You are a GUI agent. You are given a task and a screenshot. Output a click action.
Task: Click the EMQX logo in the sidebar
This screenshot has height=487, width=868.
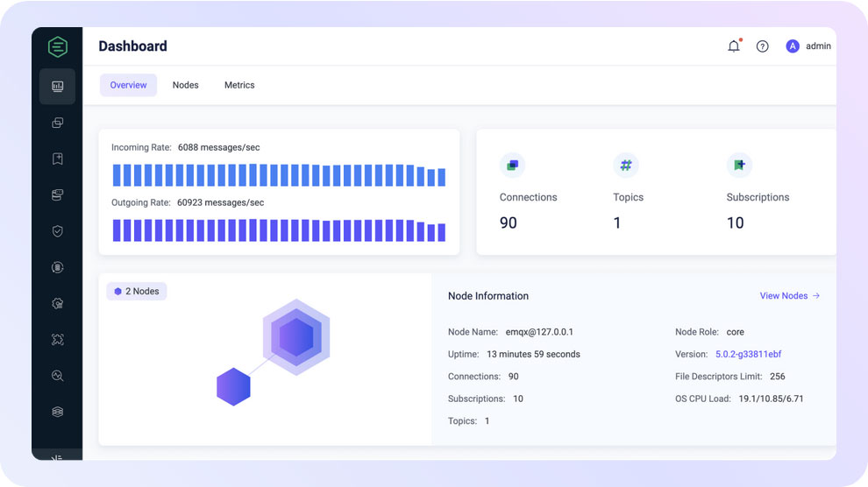pyautogui.click(x=57, y=46)
